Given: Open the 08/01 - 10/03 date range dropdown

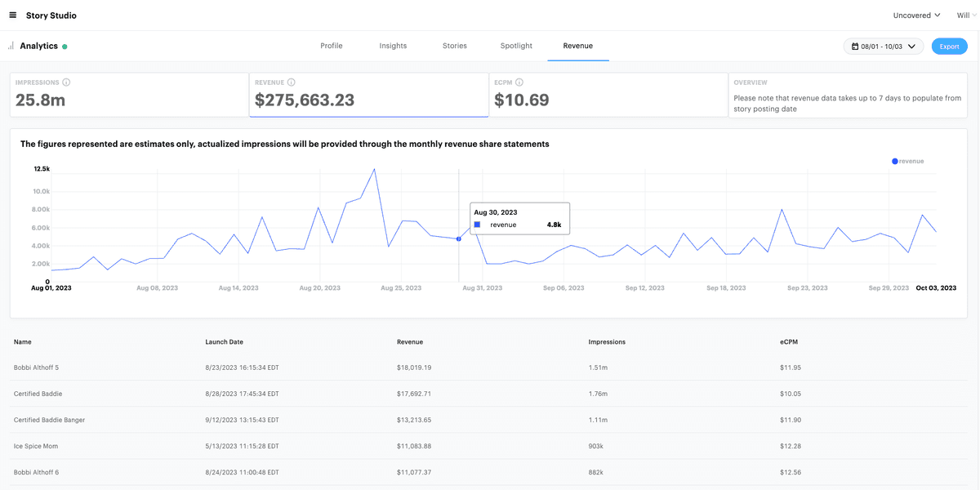Looking at the screenshot, I should [884, 47].
